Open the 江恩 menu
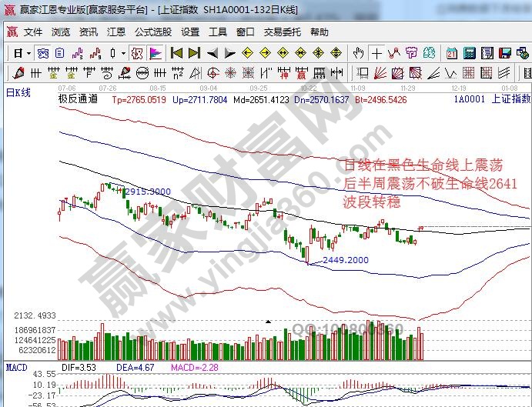Image resolution: width=532 pixels, height=407 pixels. (x=115, y=32)
